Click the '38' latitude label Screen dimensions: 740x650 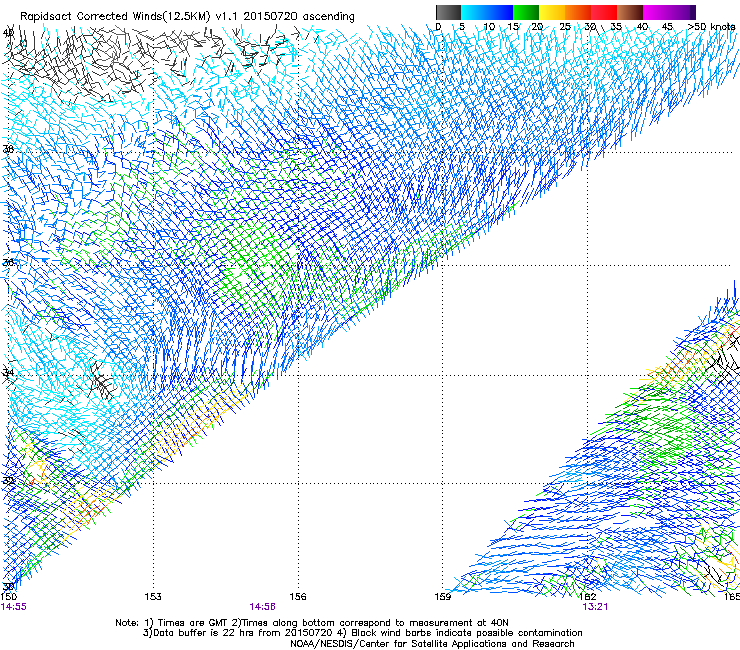8,150
